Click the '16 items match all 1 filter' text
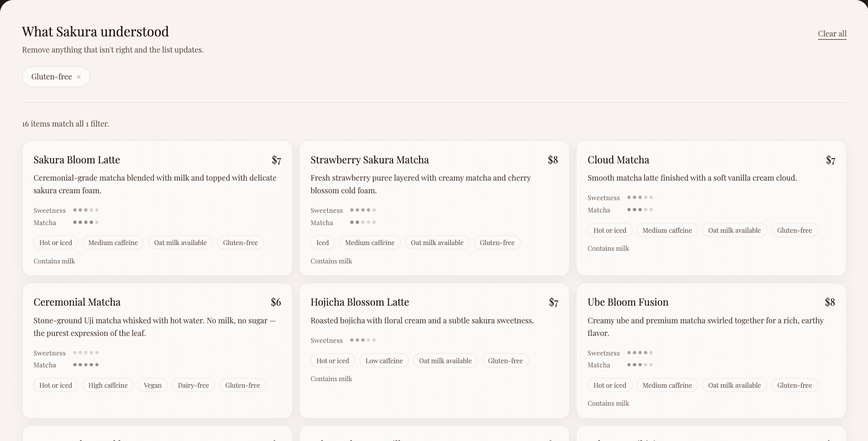The width and height of the screenshot is (868, 441). [66, 124]
